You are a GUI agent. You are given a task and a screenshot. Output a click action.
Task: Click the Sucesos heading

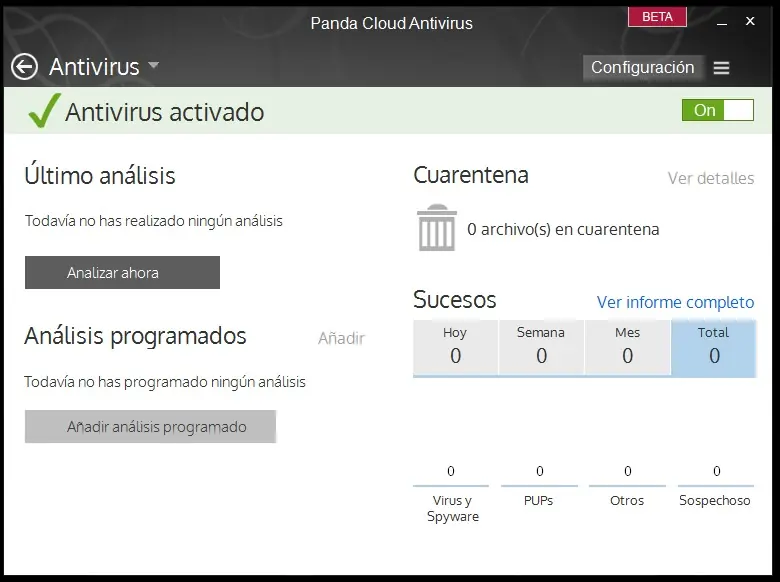(455, 300)
